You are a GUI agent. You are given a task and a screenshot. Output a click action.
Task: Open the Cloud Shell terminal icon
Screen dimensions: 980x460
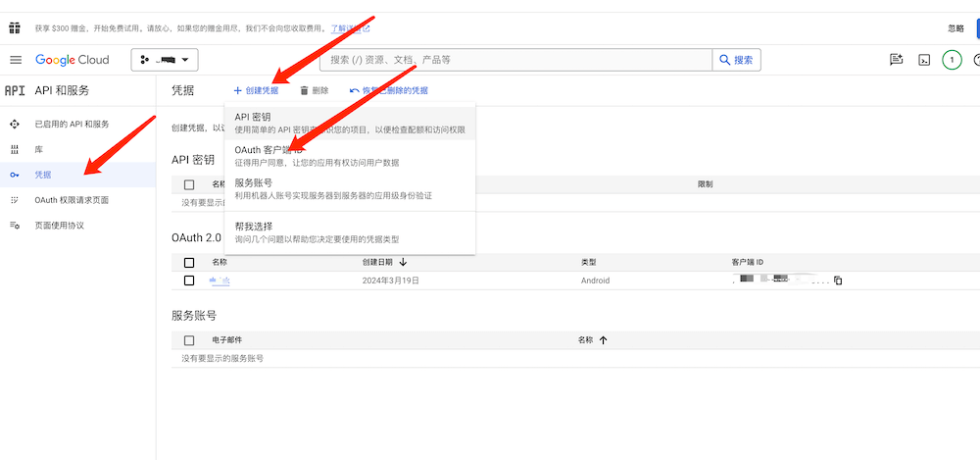(x=923, y=60)
